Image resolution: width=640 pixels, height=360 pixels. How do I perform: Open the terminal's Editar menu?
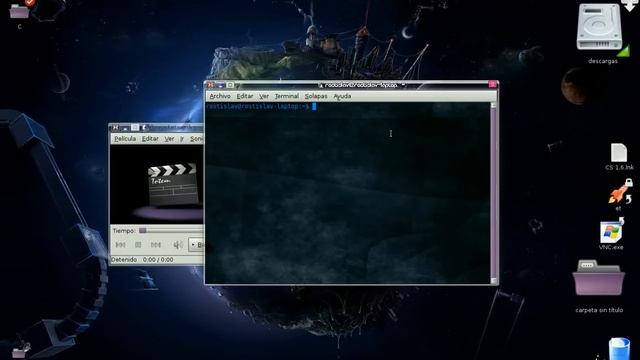click(244, 96)
